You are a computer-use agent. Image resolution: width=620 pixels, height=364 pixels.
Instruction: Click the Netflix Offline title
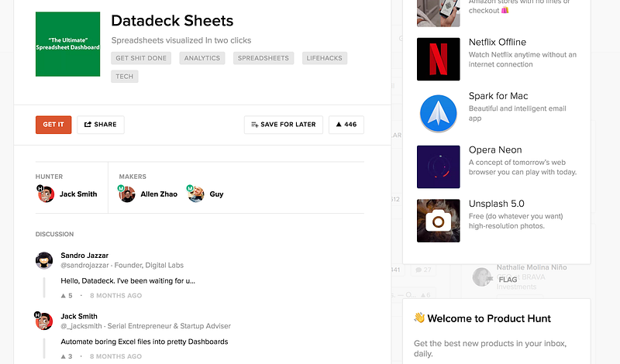pyautogui.click(x=498, y=43)
